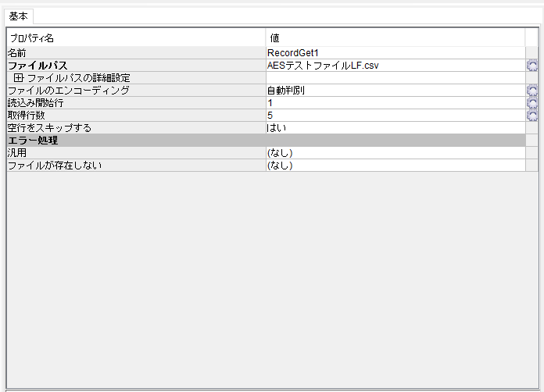Select the 取得行数 value 5 field
This screenshot has width=544, height=392.
click(x=395, y=116)
